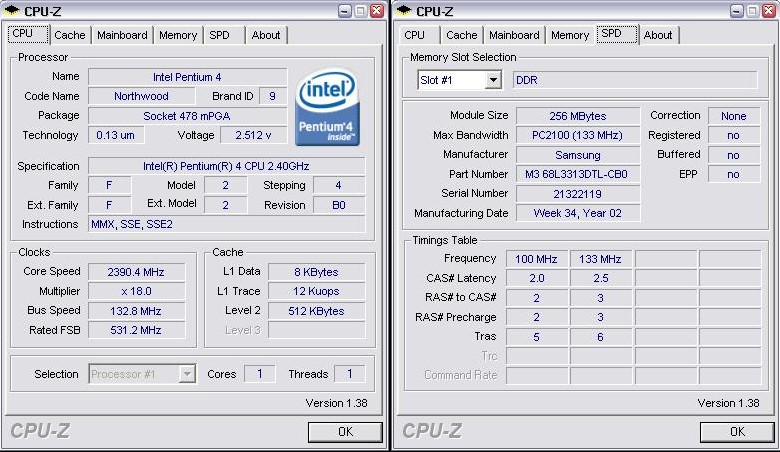Switch to Memory tab in right CPU-Z window
The width and height of the screenshot is (780, 452).
coord(570,35)
